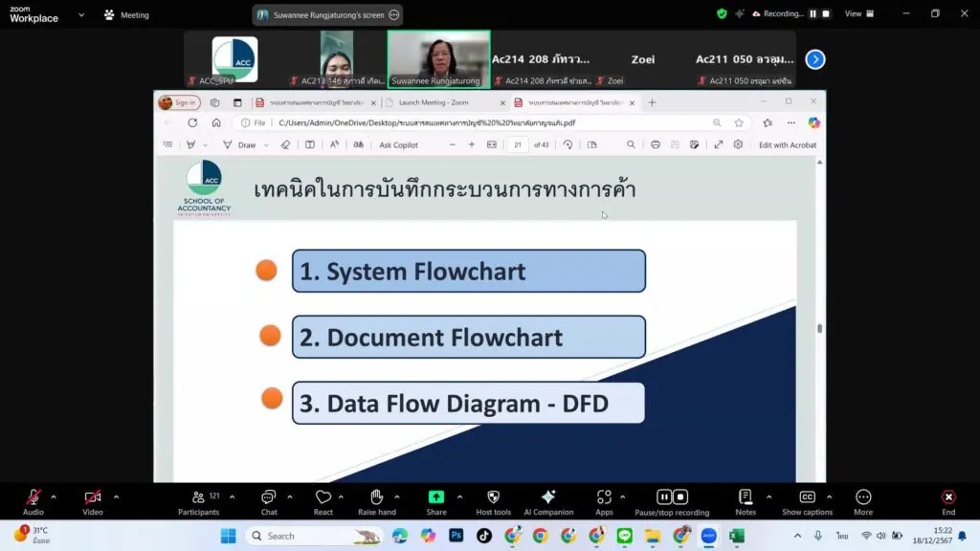Image resolution: width=980 pixels, height=551 pixels.
Task: Zoom out the PDF with minus
Action: [x=453, y=145]
